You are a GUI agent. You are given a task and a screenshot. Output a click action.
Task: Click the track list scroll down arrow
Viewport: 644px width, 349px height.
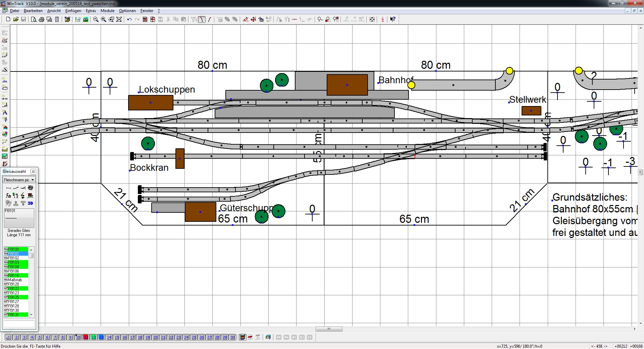(x=31, y=315)
